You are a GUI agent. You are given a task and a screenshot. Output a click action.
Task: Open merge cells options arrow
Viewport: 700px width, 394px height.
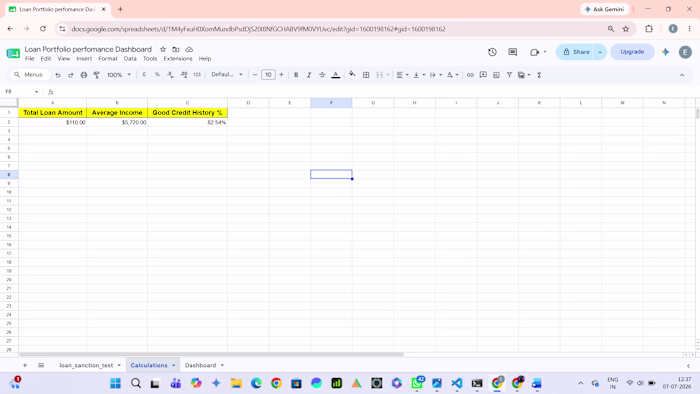tap(388, 75)
